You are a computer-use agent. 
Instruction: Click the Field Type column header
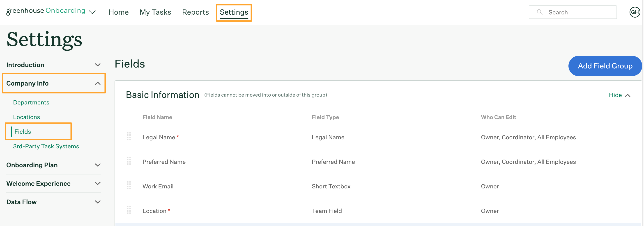click(x=325, y=117)
